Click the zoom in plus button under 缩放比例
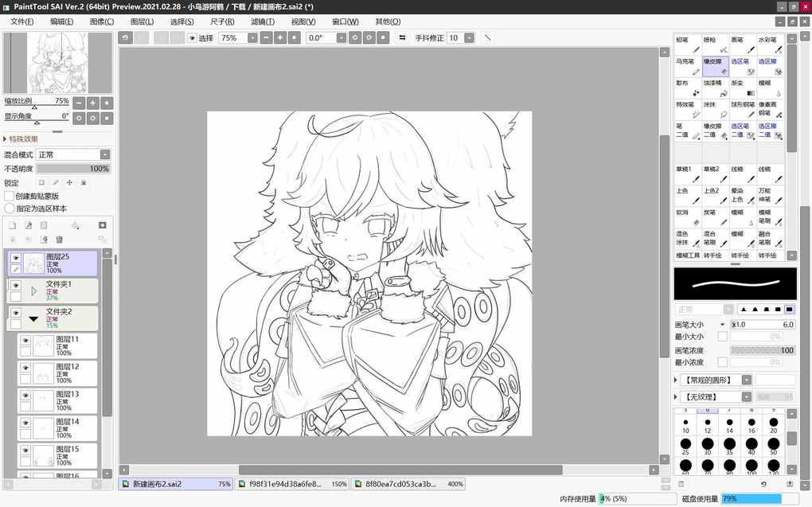This screenshot has height=507, width=812. coord(92,103)
